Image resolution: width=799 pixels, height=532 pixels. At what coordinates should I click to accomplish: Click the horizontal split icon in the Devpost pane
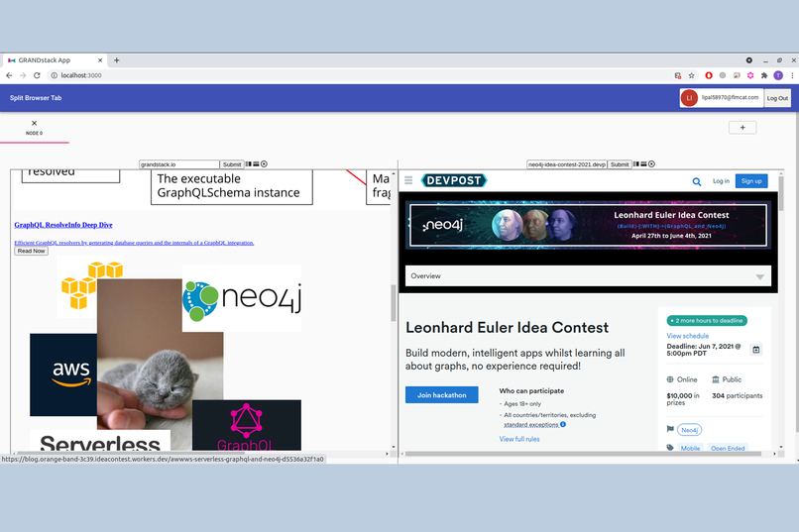[643, 163]
